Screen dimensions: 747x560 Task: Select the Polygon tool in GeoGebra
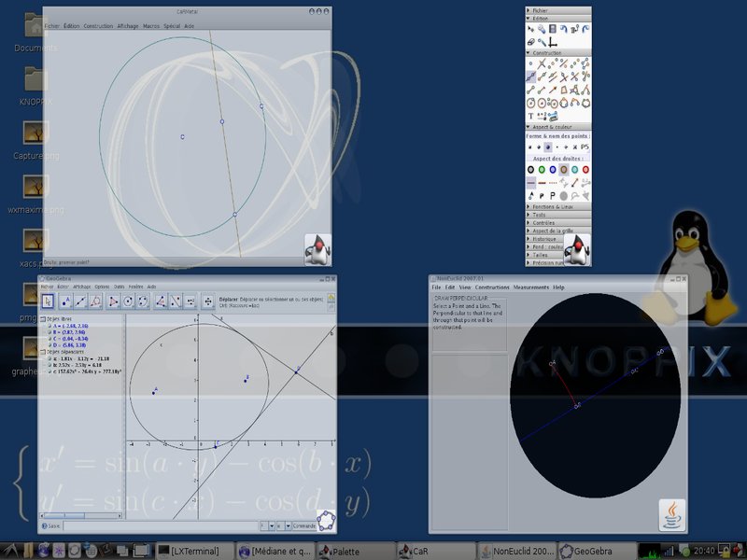coord(113,301)
